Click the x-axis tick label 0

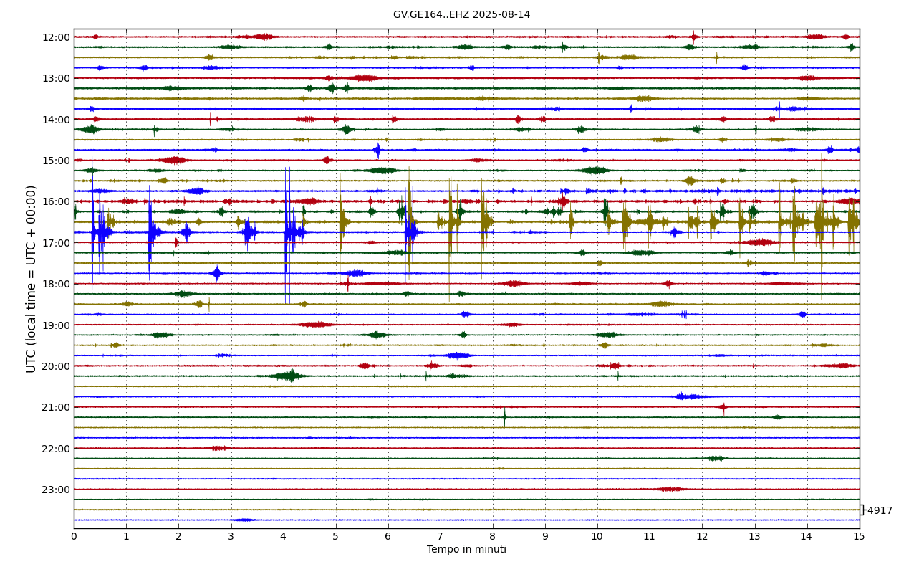pos(74,536)
